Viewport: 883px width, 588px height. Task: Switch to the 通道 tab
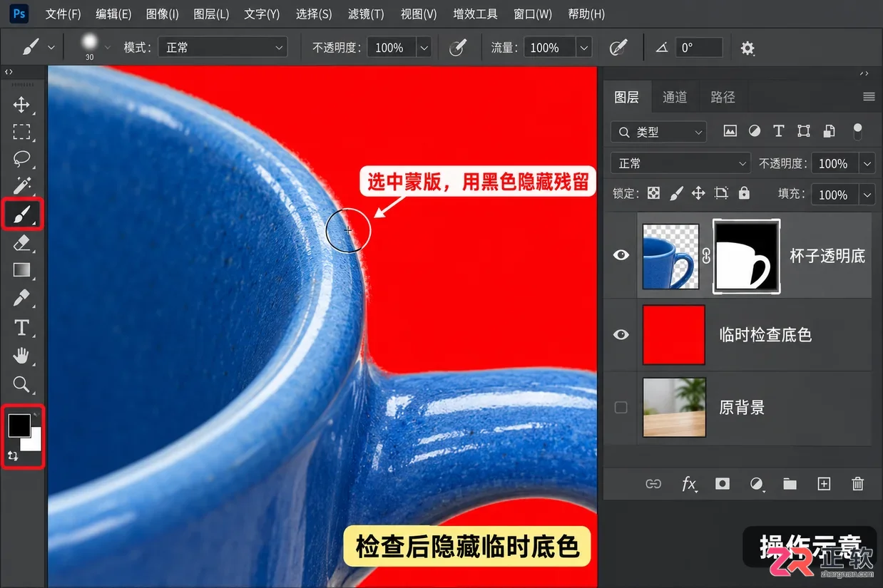pyautogui.click(x=675, y=97)
